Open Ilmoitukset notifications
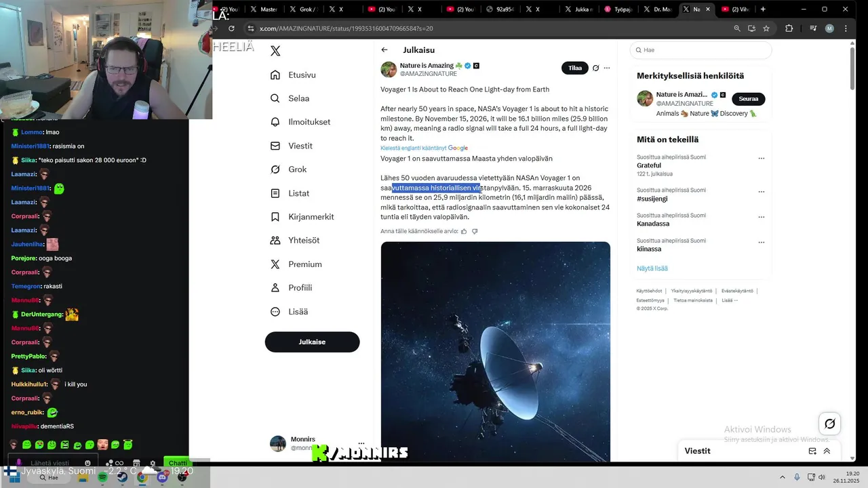The image size is (868, 488). (x=300, y=122)
